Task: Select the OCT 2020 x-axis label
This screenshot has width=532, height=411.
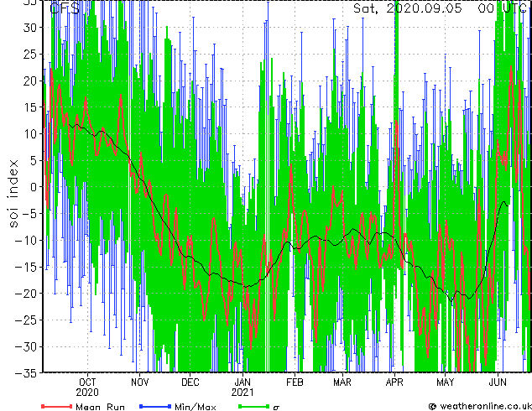Action: pos(87,386)
